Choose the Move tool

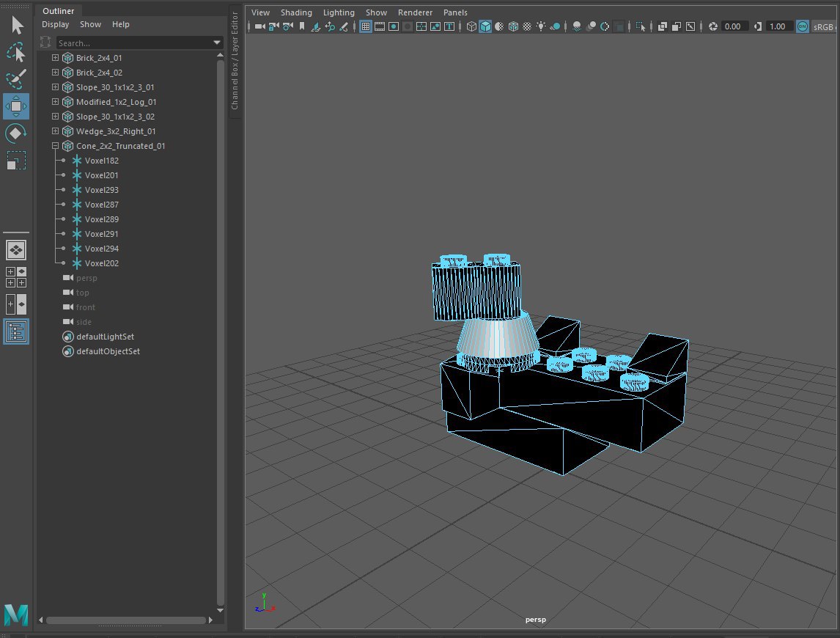click(16, 106)
